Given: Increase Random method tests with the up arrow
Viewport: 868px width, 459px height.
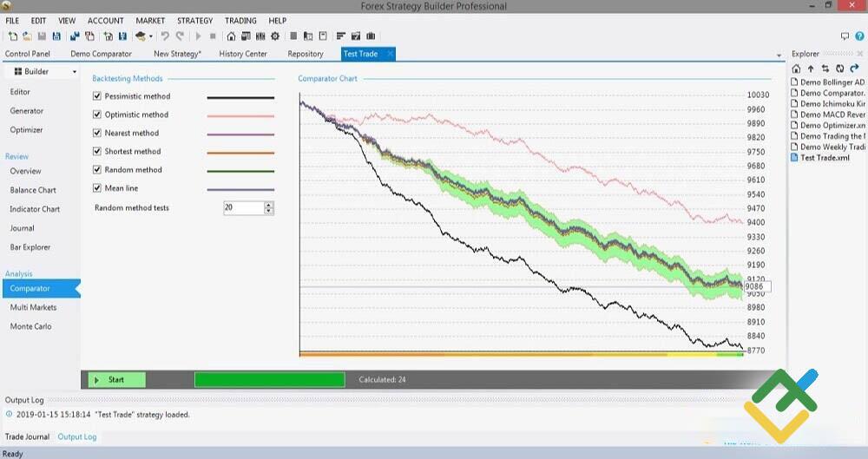Looking at the screenshot, I should click(x=268, y=205).
